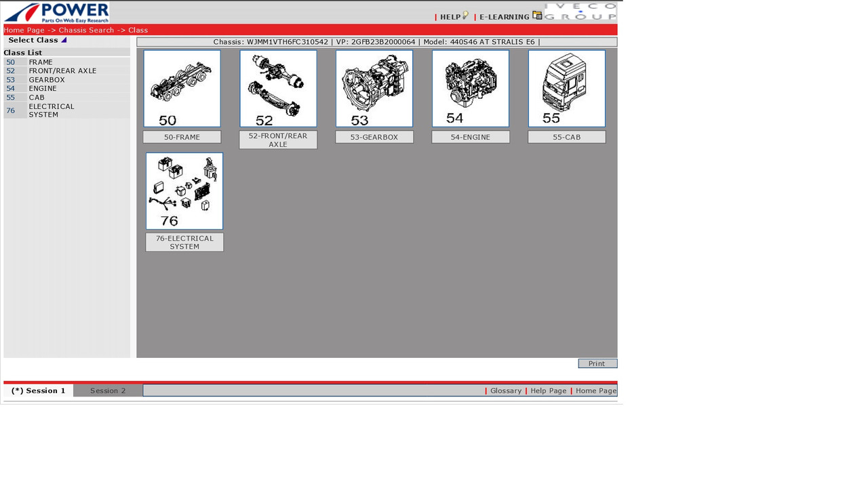
Task: Click the 50-FRAME button
Action: [182, 137]
